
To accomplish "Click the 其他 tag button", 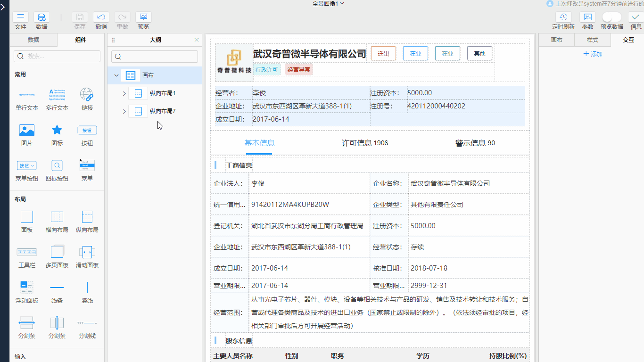I will (479, 53).
